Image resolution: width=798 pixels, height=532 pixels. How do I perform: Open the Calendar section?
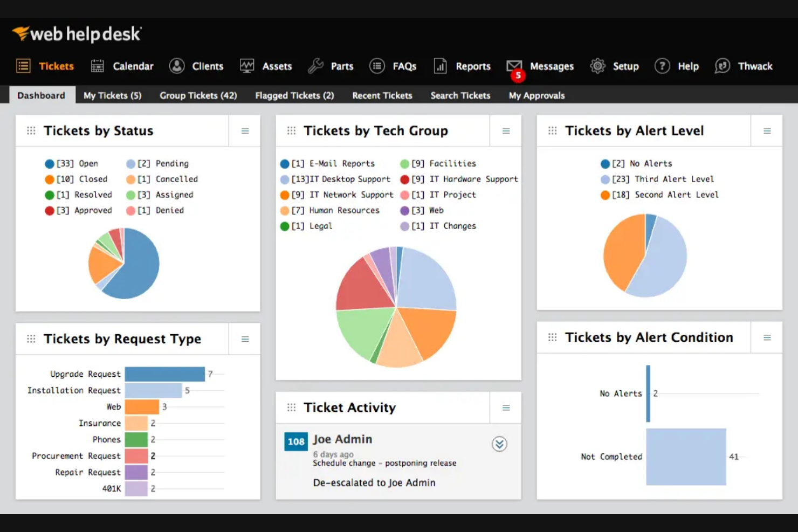coord(122,66)
